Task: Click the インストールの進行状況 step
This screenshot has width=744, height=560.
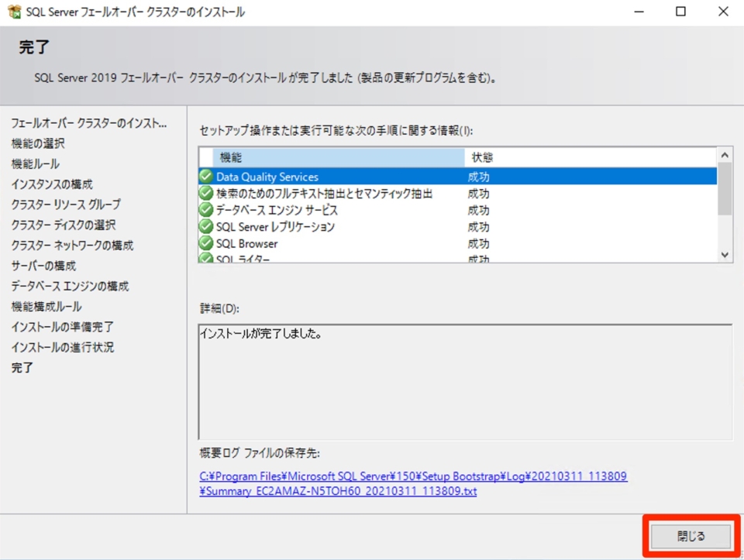Action: (x=63, y=347)
